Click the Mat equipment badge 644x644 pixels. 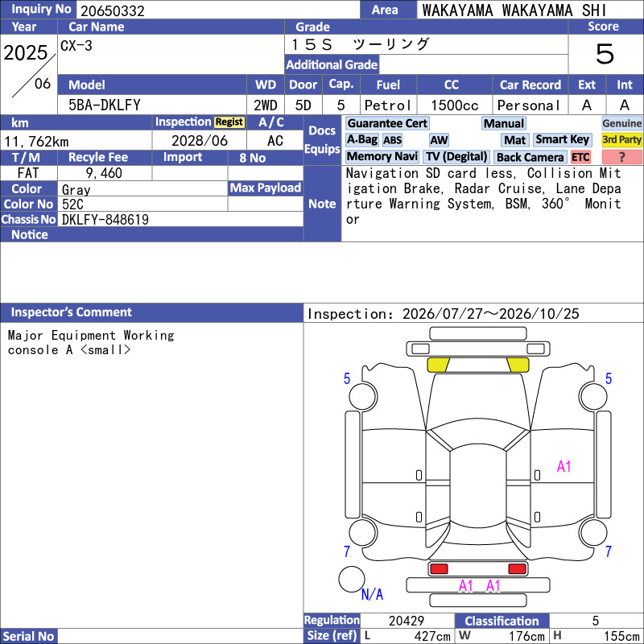click(x=515, y=140)
